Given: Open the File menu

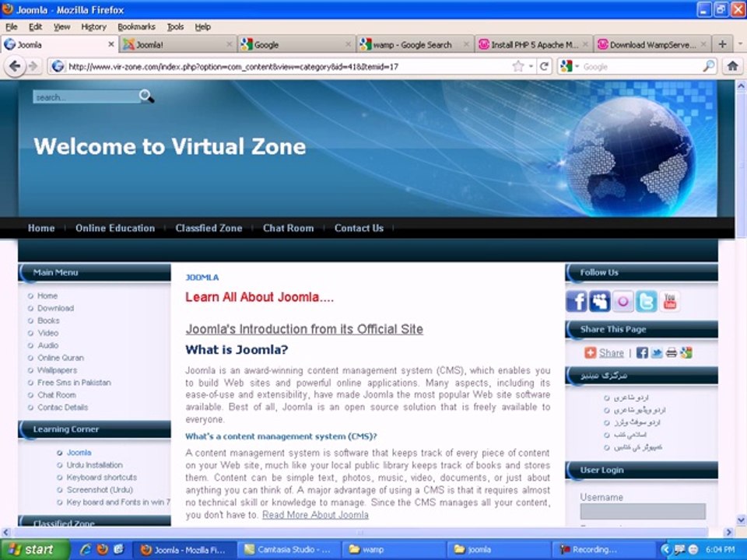Looking at the screenshot, I should (12, 26).
